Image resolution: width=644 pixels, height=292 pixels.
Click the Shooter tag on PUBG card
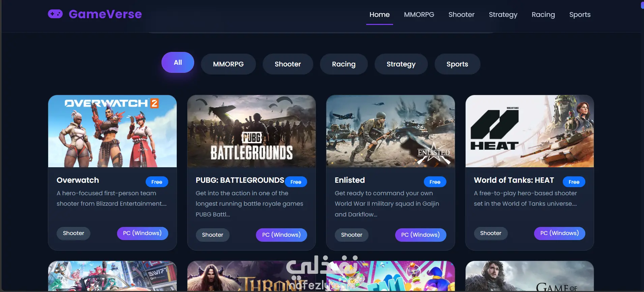pos(213,235)
